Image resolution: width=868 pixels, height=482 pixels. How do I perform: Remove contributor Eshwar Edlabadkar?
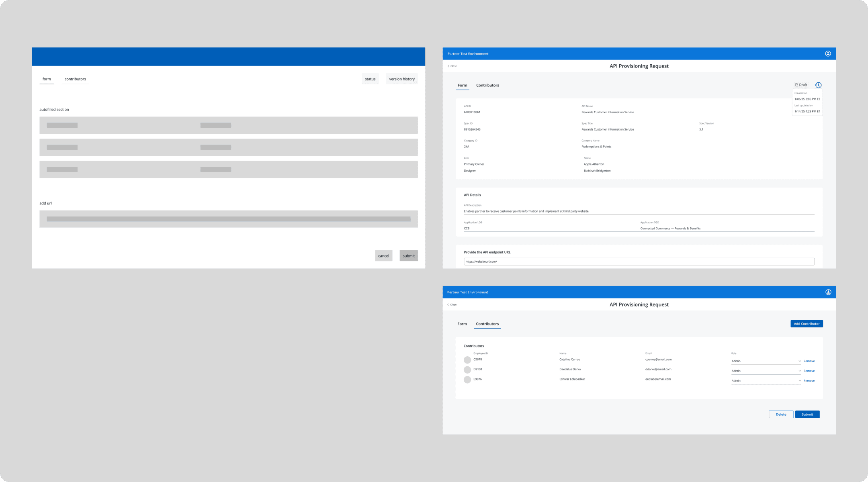pyautogui.click(x=809, y=381)
